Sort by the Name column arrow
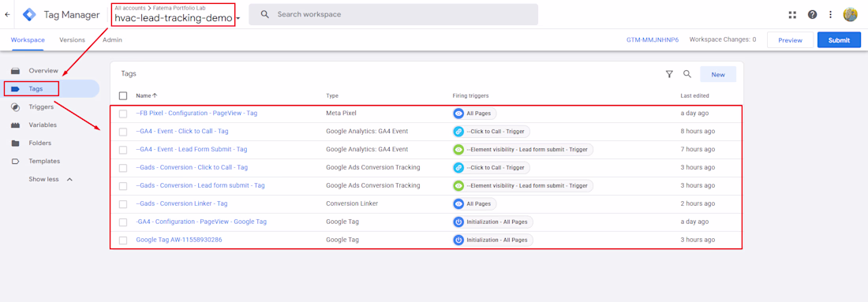Viewport: 868px width, 302px height. pos(155,95)
